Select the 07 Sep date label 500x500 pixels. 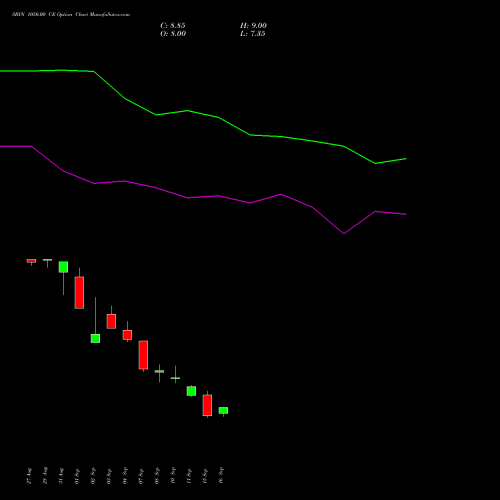141,476
